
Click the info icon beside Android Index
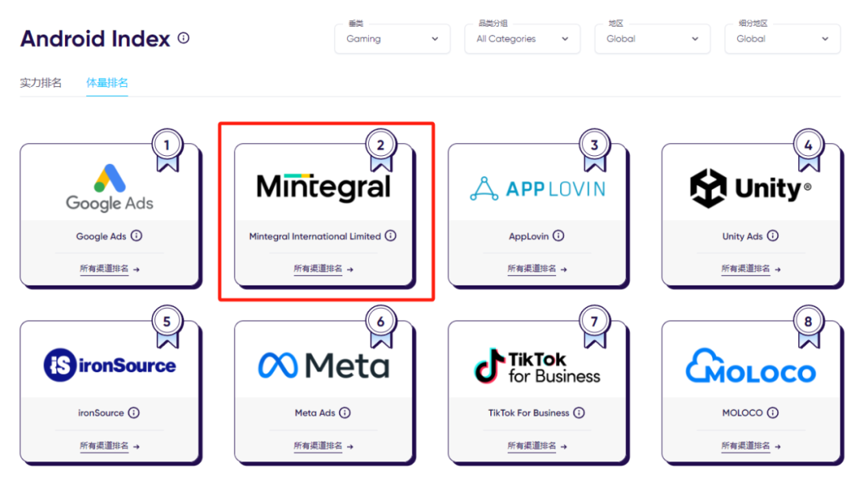[x=183, y=39]
